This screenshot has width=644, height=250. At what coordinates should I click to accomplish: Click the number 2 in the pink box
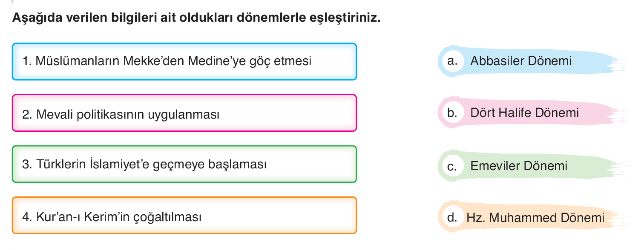pos(26,114)
